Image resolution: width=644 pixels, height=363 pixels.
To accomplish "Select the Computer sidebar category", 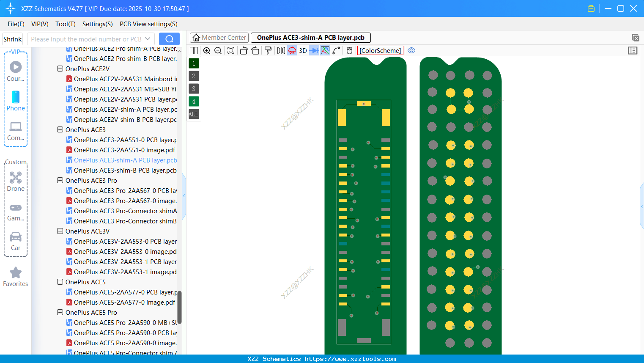I will (x=16, y=131).
